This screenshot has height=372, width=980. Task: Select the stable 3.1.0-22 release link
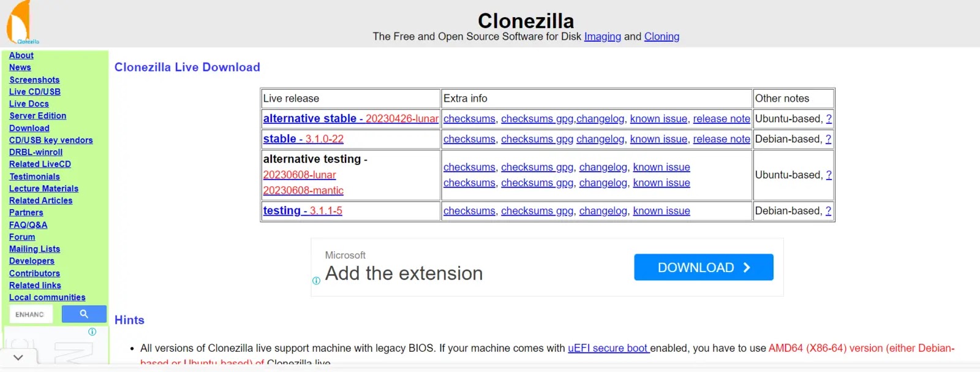[x=303, y=139]
